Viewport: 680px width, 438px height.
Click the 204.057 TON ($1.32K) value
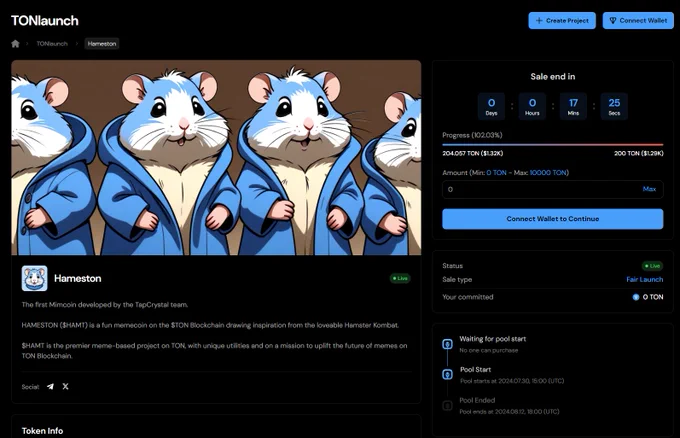pos(473,154)
